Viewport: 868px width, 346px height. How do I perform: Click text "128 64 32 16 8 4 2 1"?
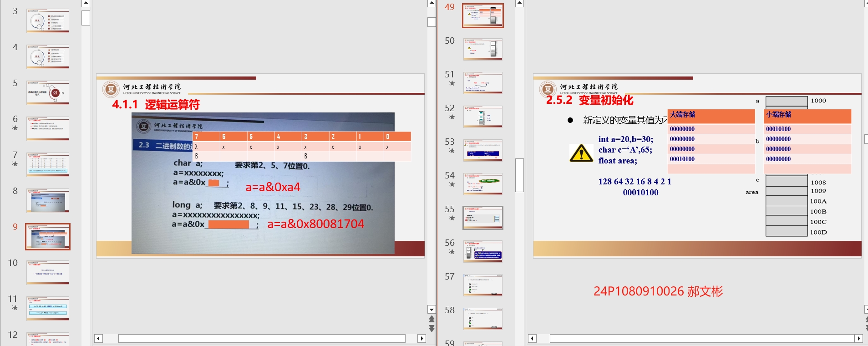(635, 182)
